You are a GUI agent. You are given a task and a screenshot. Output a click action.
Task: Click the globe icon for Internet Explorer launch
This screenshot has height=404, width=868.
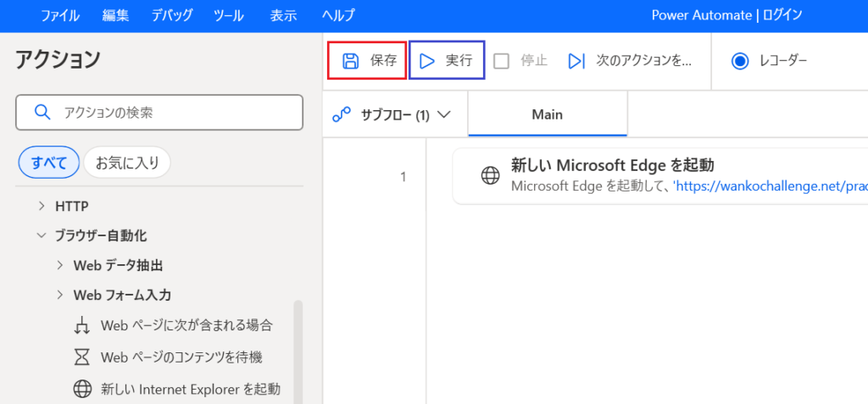click(82, 389)
